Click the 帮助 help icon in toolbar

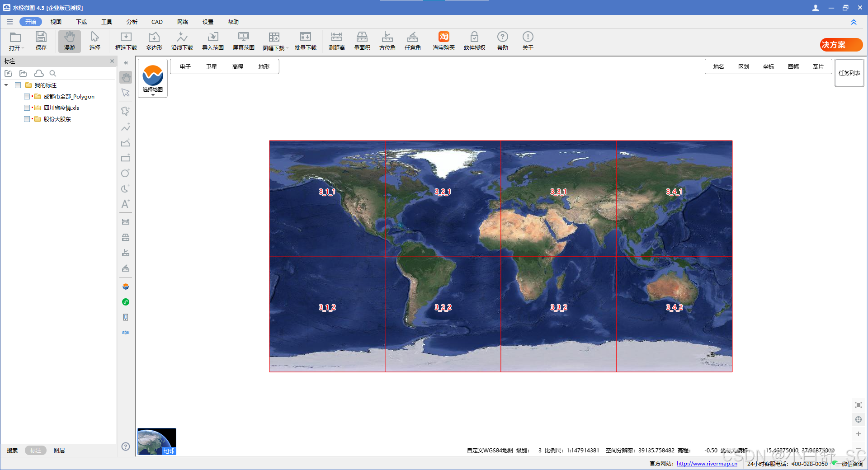tap(503, 41)
